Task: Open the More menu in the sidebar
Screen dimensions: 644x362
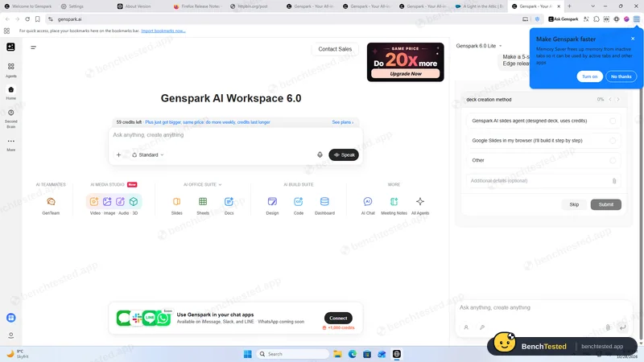Action: pos(11,145)
